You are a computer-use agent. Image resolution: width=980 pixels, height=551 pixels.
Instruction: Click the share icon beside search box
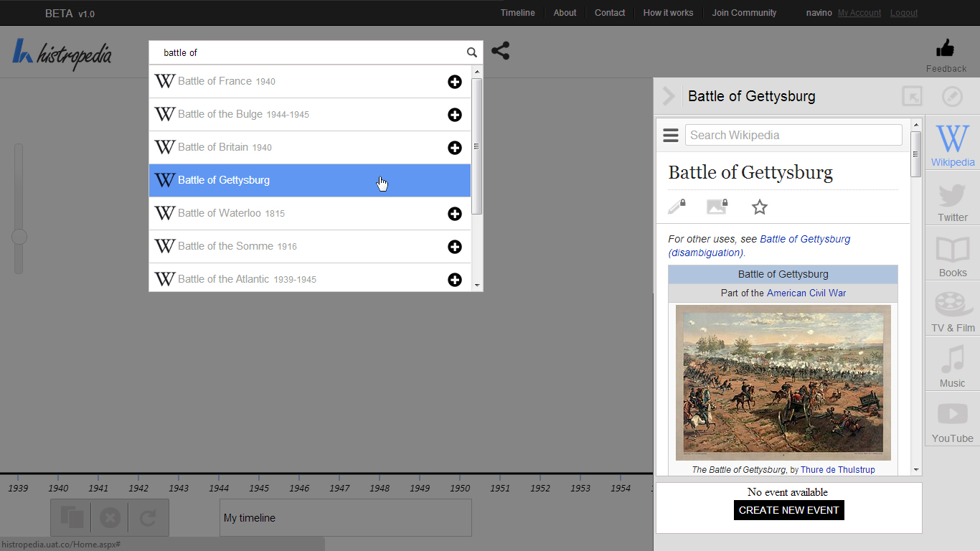point(500,51)
